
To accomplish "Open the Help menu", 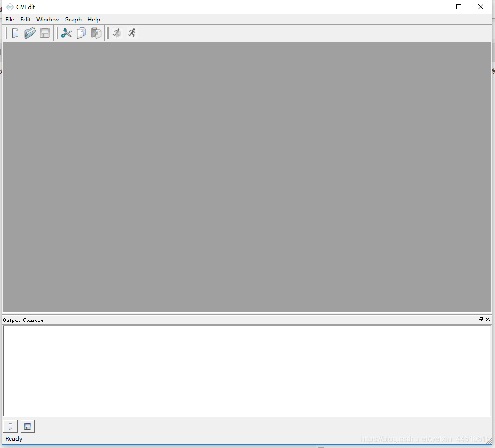I will 94,19.
